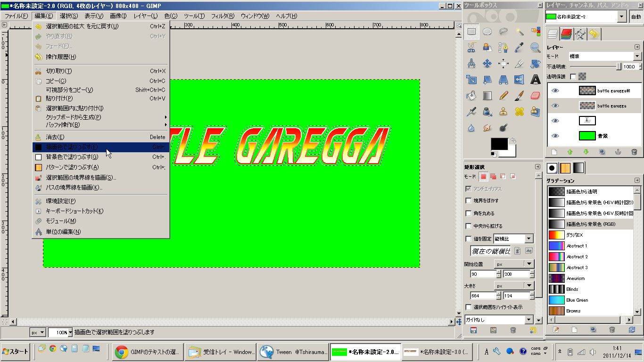This screenshot has height=362, width=644.
Task: Enable the 選択範囲をハイライト表示 checkbox
Action: coord(469,307)
